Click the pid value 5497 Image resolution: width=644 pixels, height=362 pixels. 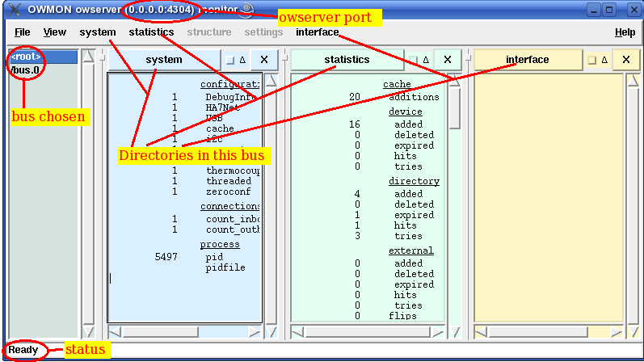[x=166, y=257]
